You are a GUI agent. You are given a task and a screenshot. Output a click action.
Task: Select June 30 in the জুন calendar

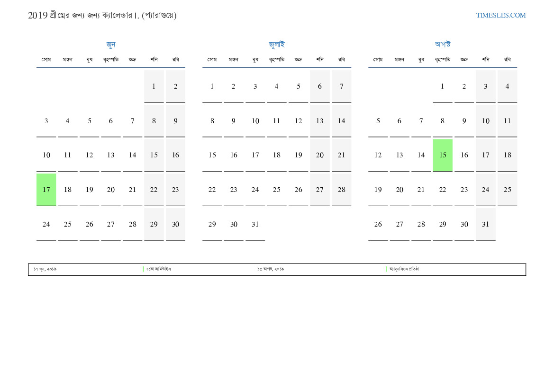coord(176,224)
